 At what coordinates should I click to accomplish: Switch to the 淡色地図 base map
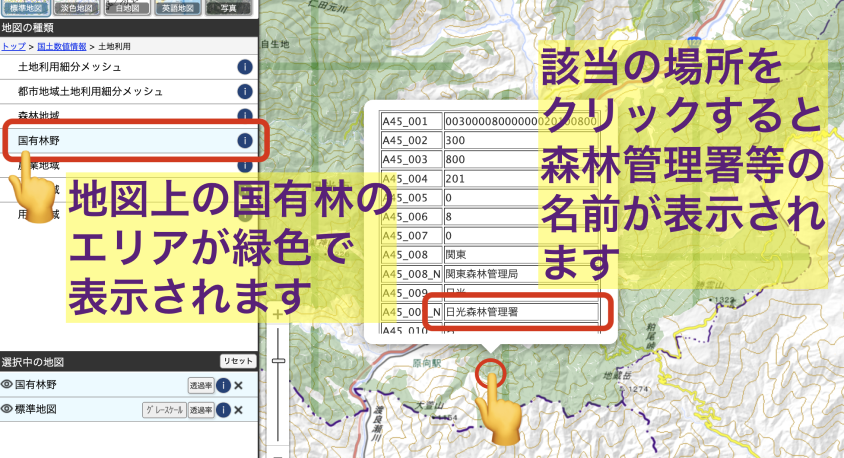tap(78, 7)
